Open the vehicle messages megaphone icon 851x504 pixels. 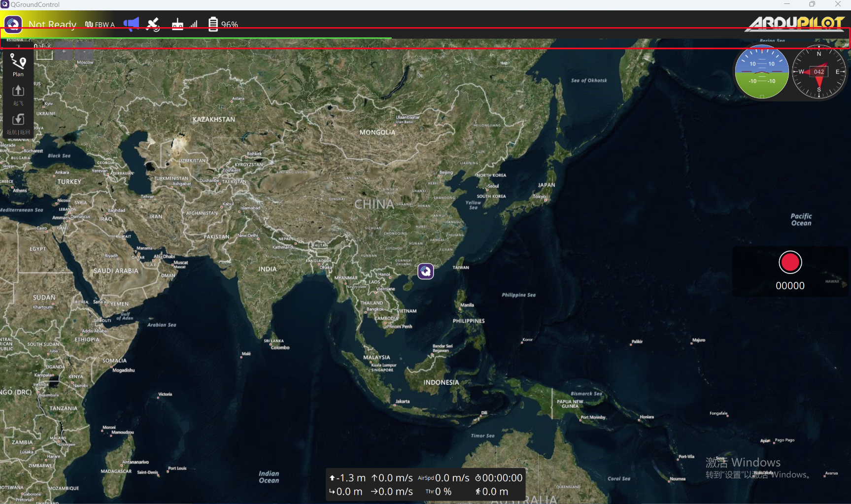click(131, 24)
